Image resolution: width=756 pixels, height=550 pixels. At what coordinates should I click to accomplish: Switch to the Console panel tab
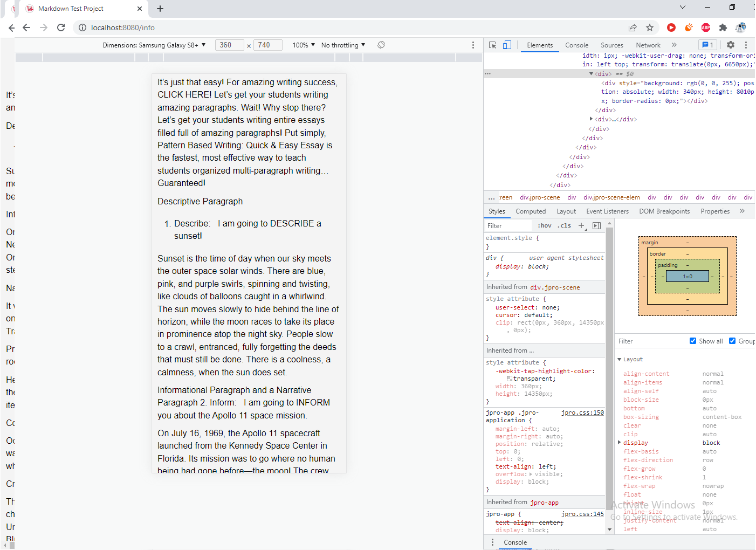[x=576, y=45]
